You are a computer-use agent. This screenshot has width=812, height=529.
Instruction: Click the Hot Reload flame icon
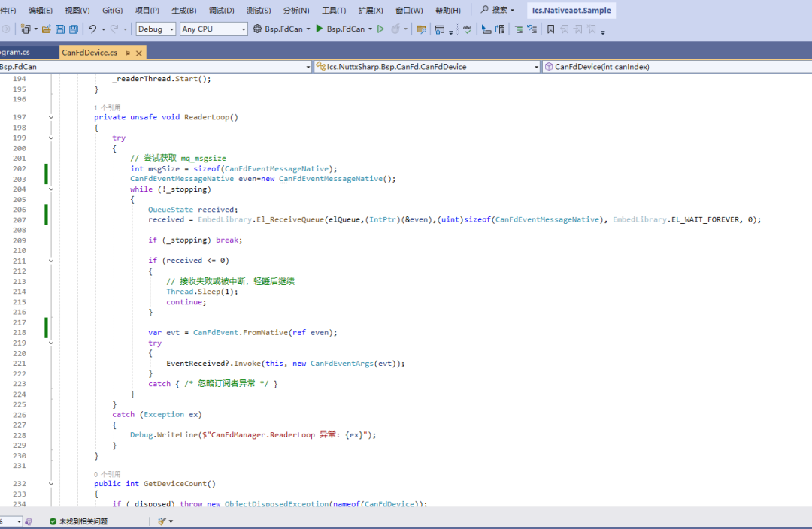pos(395,29)
